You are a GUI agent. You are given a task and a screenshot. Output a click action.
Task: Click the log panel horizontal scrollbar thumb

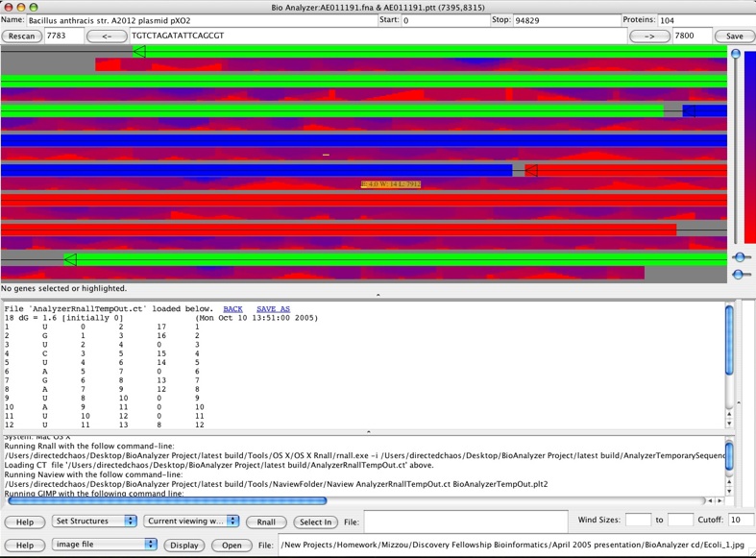167,500
